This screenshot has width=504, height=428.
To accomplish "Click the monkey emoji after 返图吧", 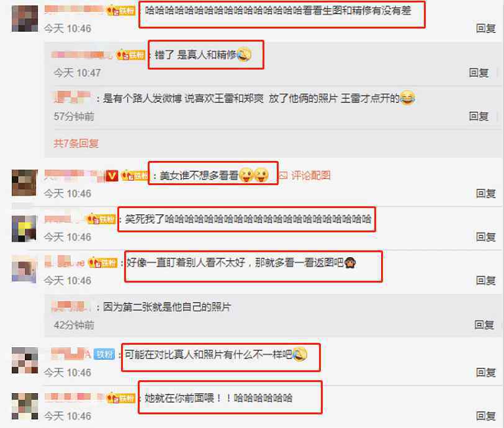I will pos(350,263).
